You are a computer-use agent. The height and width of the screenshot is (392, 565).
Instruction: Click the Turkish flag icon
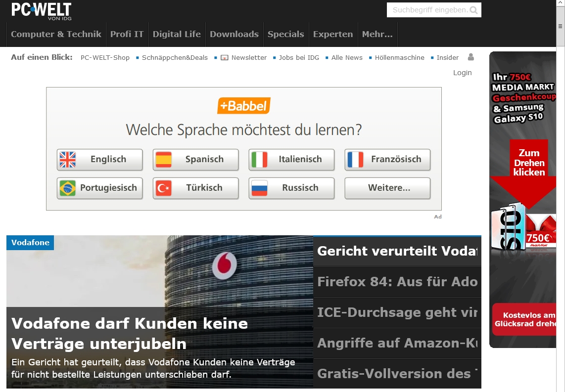point(164,188)
